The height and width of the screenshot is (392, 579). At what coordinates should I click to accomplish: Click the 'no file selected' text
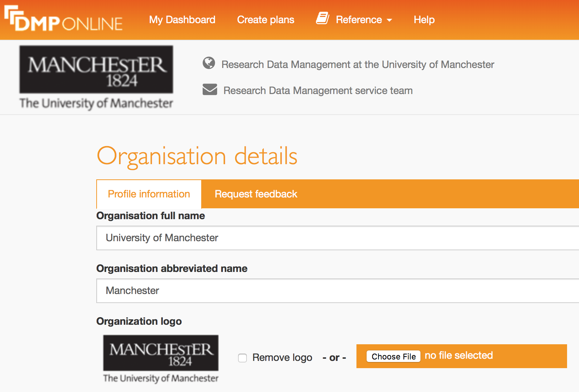459,355
